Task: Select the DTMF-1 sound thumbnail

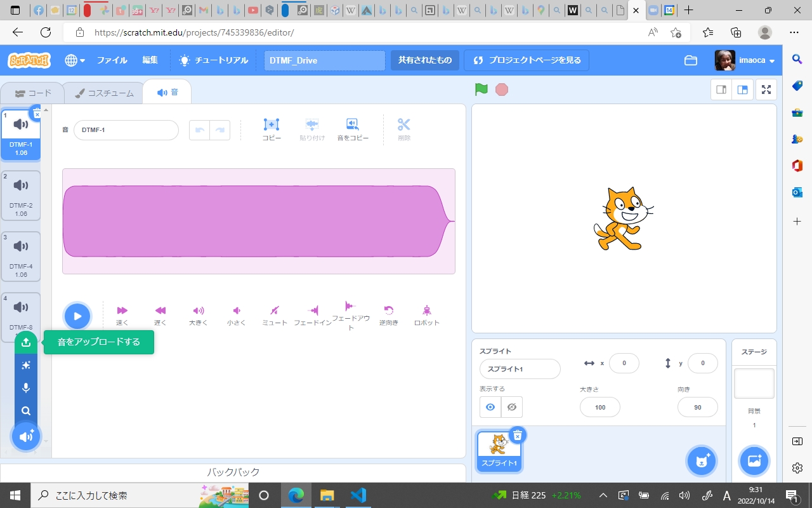Action: tap(21, 133)
